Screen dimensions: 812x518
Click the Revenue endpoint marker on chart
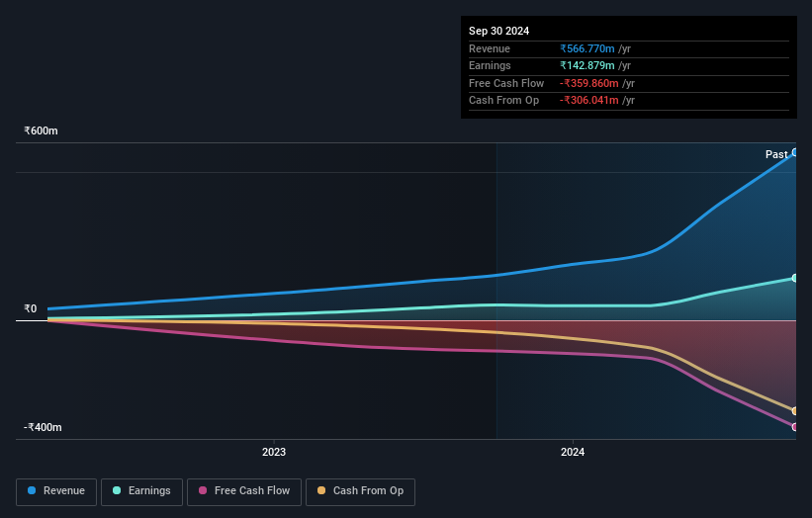coord(795,152)
